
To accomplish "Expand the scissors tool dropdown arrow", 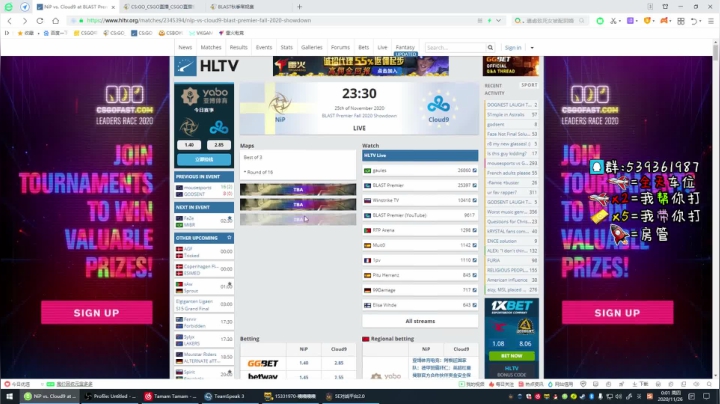I will point(619,21).
